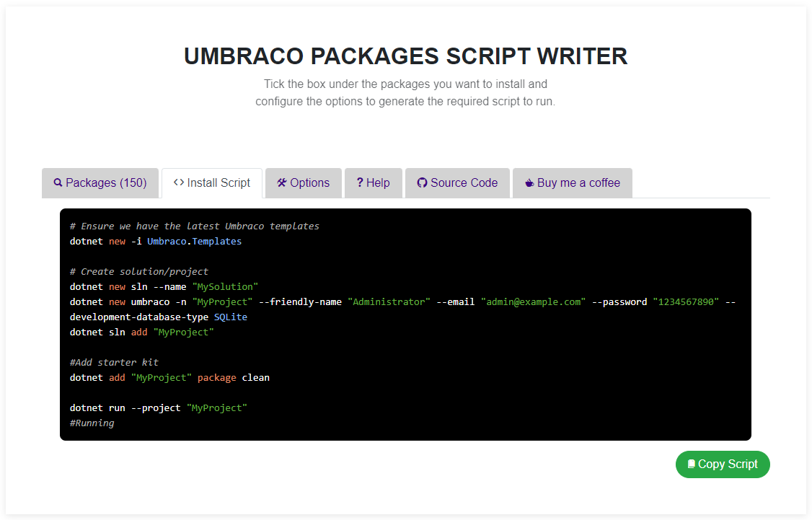The height and width of the screenshot is (520, 812).
Task: Click the 'dotnet sln add' line
Action: [x=142, y=332]
